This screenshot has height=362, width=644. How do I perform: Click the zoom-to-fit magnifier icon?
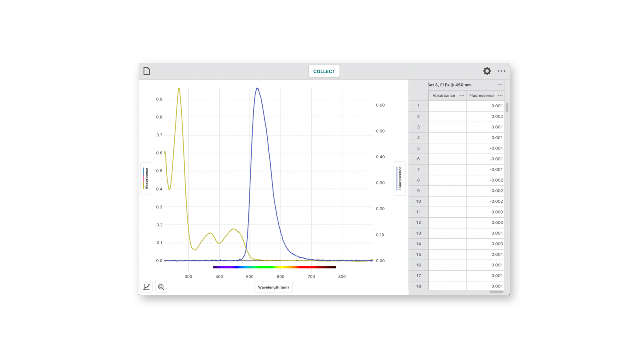click(161, 287)
